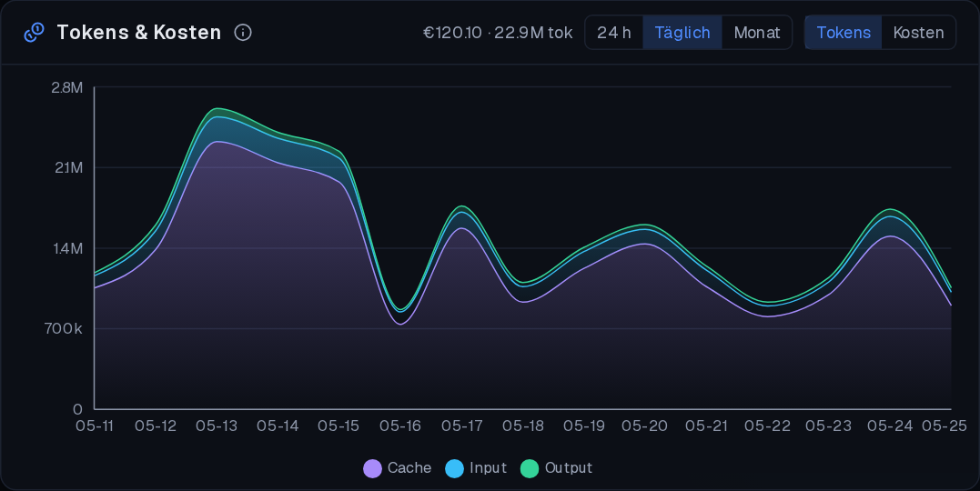980x491 pixels.
Task: Switch the chart to Kosten
Action: 918,33
